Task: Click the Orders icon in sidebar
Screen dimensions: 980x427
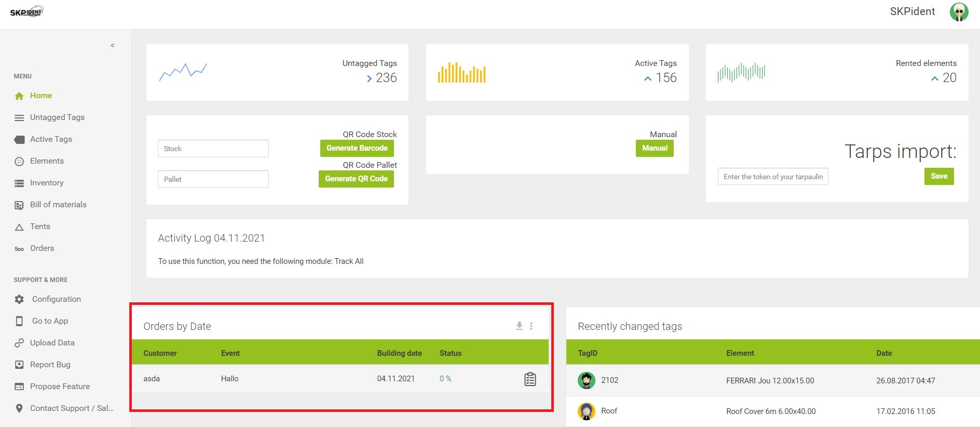Action: tap(19, 249)
